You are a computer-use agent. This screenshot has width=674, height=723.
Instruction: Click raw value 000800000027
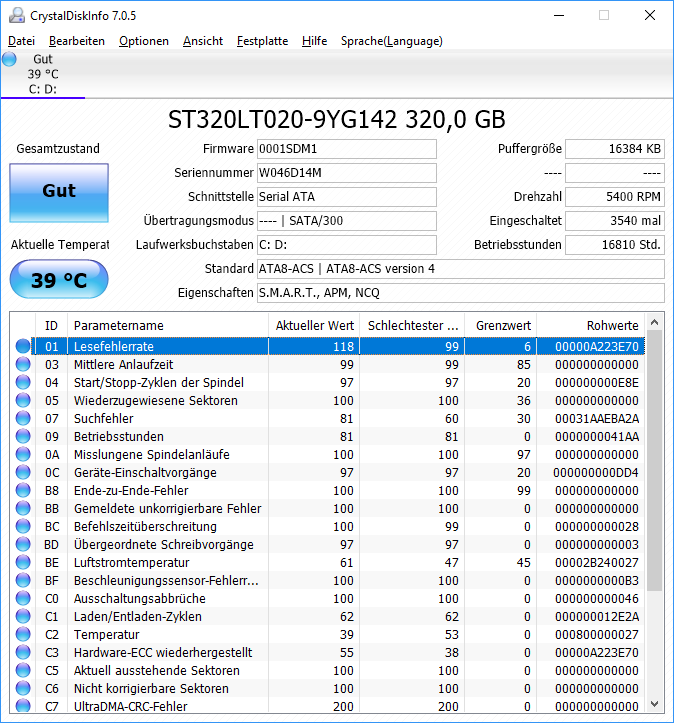point(597,634)
